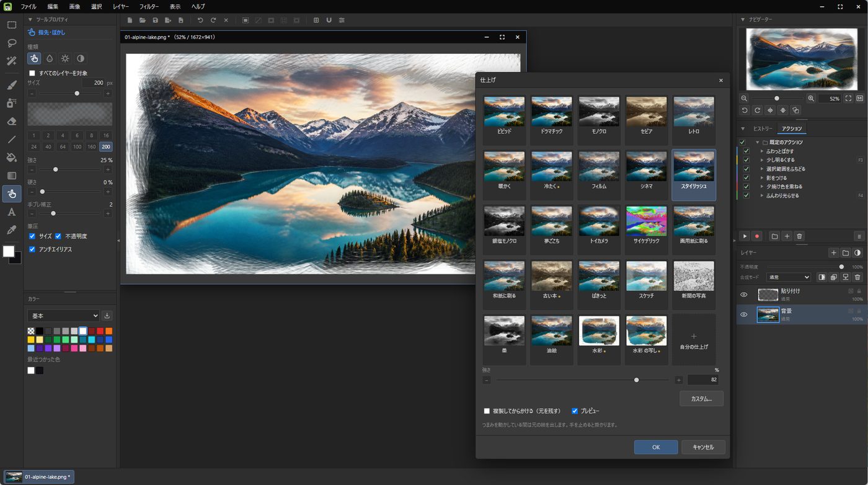
Task: Click the キャンセル button
Action: [703, 447]
